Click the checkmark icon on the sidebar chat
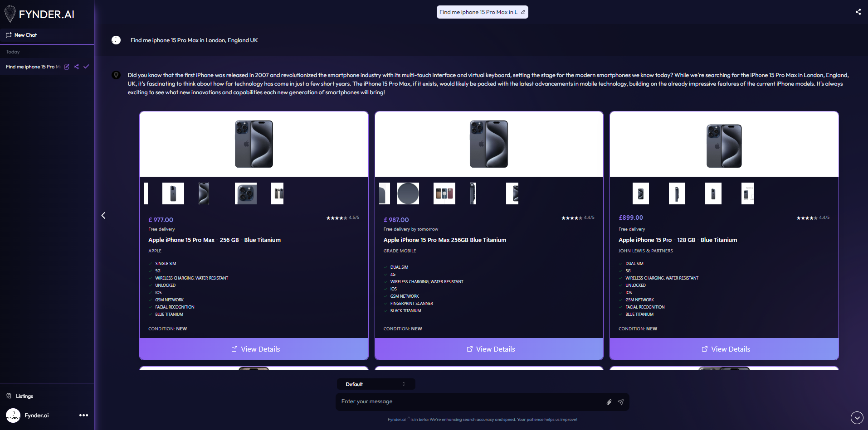Viewport: 868px width, 430px height. (86, 67)
